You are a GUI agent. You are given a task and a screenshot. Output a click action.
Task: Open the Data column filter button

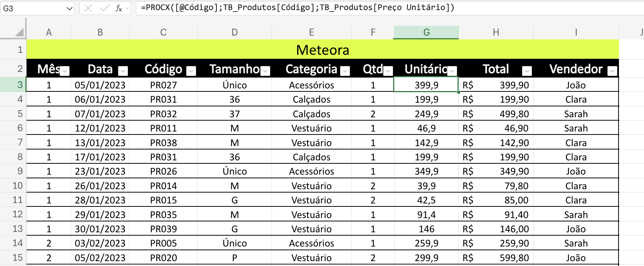(x=123, y=71)
